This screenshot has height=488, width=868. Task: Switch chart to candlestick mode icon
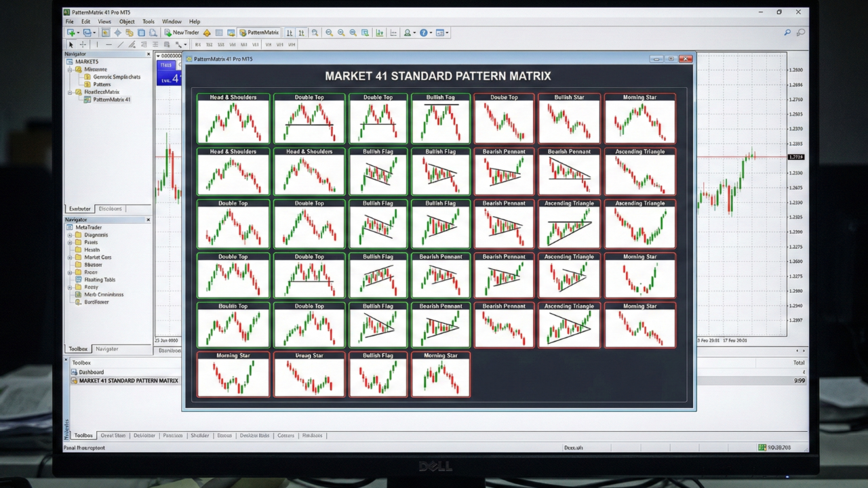point(300,33)
